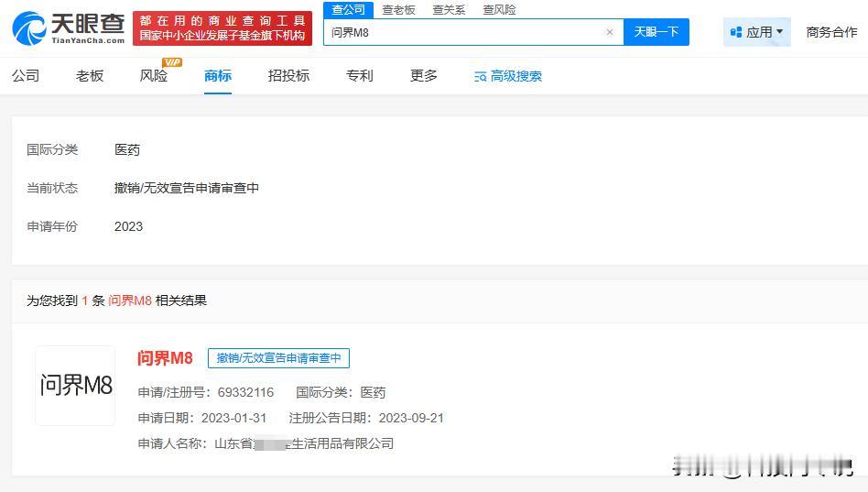Switch to the 专利 category tab
Viewport: 868px width, 492px height.
point(360,75)
